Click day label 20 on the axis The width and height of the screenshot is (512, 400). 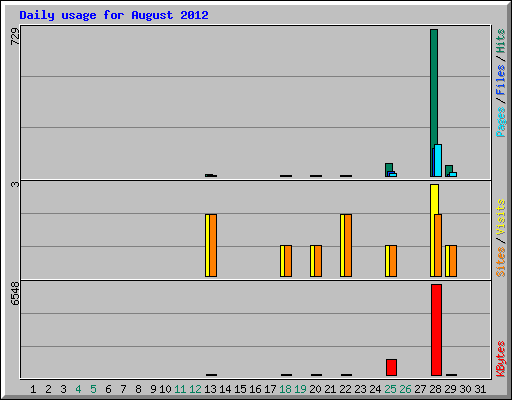tap(315, 389)
